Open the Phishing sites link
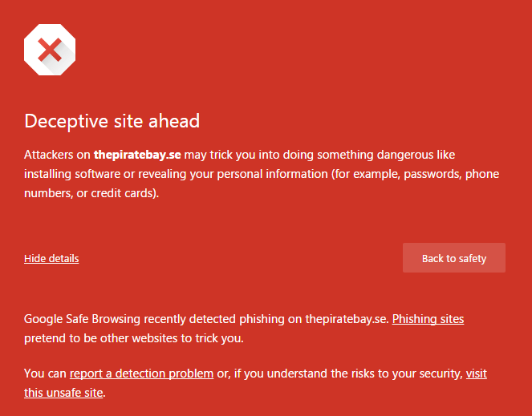 (x=428, y=318)
